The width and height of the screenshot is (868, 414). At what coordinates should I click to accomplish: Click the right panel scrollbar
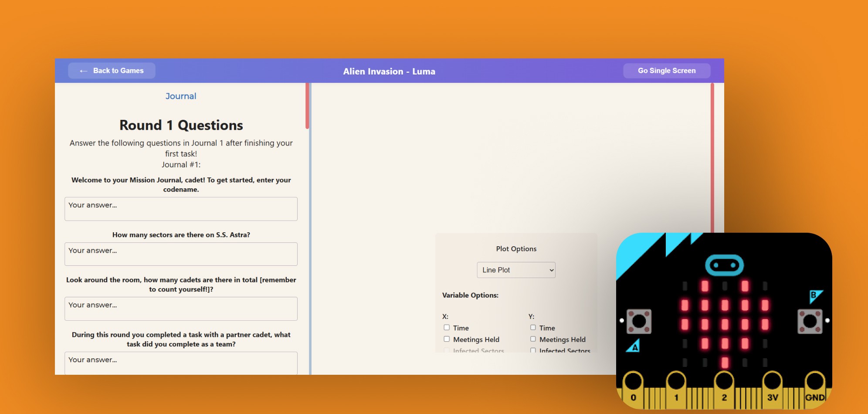coord(712,158)
